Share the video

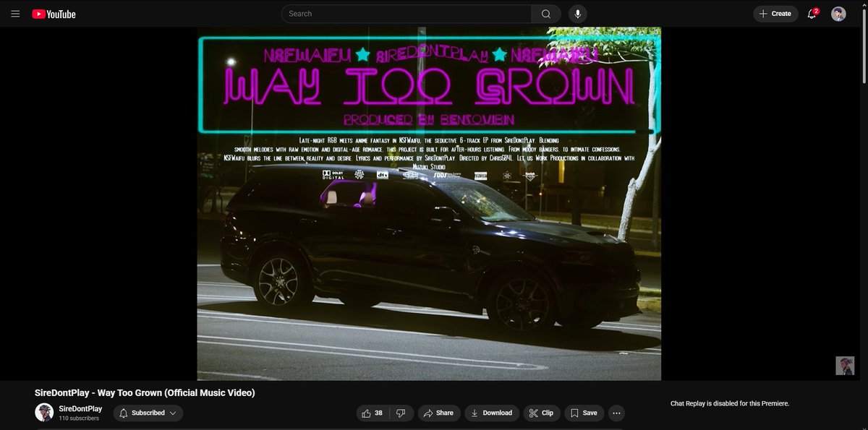[x=438, y=413]
